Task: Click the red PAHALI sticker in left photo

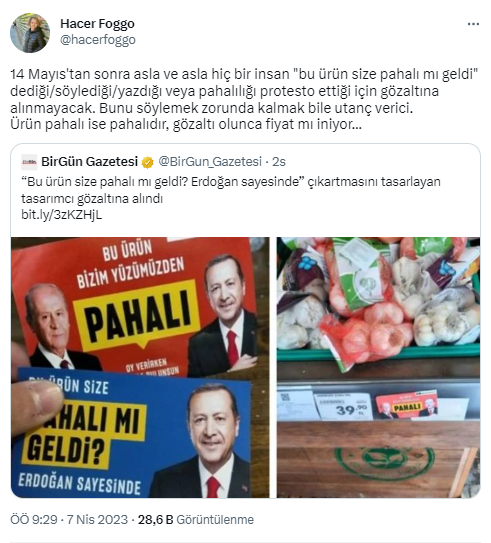Action: 135,306
